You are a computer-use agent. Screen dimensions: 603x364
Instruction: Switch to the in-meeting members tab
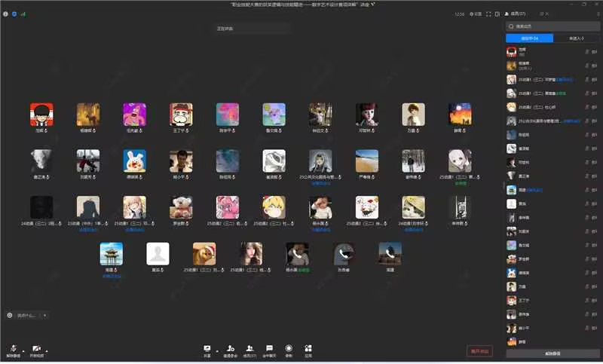tap(529, 38)
